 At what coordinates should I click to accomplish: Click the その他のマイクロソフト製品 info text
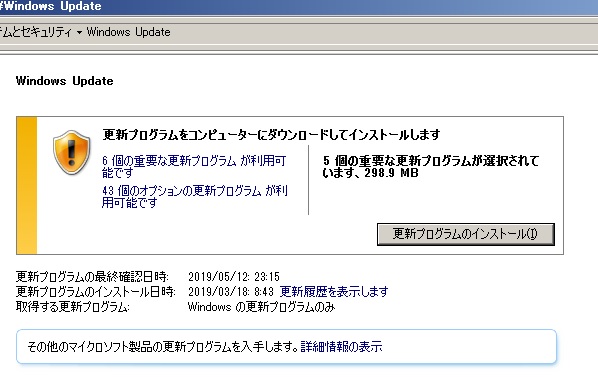(163, 347)
